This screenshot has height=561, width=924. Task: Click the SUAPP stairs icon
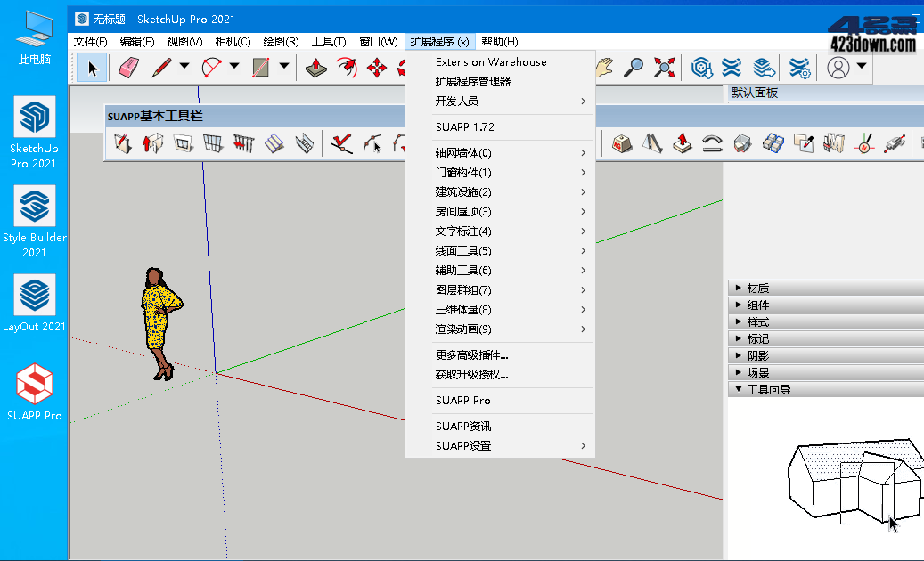(274, 143)
